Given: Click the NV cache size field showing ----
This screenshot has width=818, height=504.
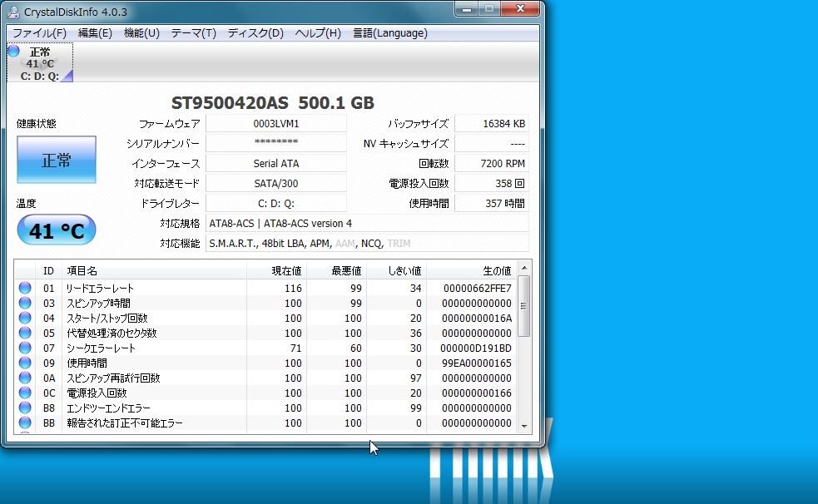Looking at the screenshot, I should pyautogui.click(x=492, y=143).
